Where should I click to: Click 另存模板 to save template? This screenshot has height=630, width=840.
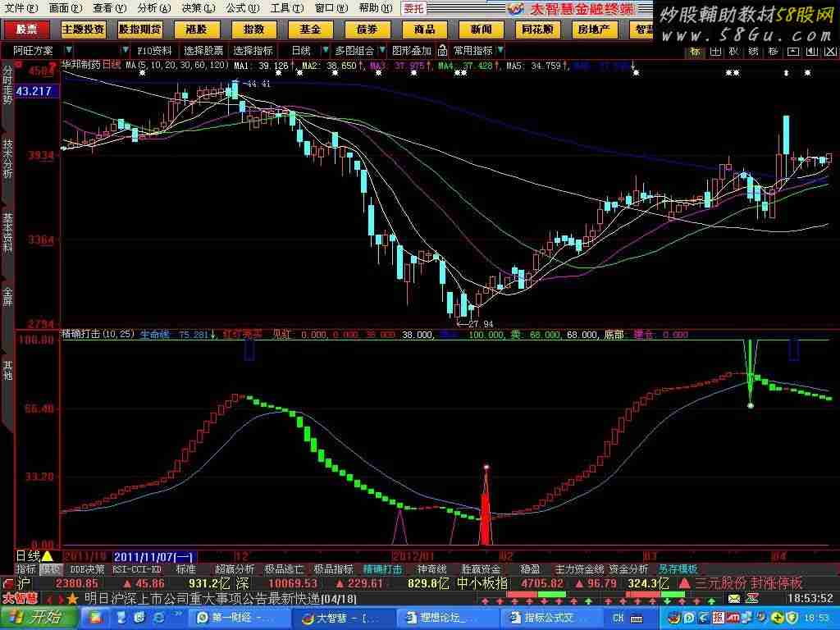(x=678, y=569)
